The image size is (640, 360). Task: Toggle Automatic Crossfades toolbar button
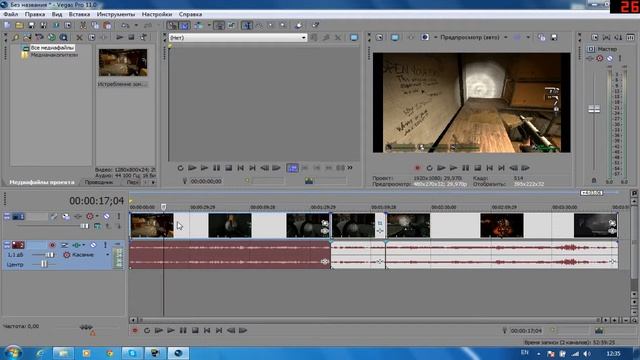coord(184,25)
